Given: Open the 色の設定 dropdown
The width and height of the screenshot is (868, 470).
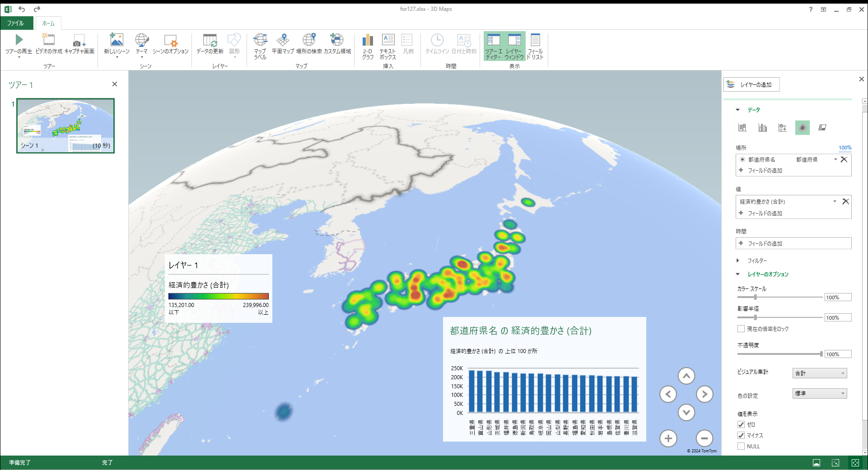Looking at the screenshot, I should tap(819, 394).
